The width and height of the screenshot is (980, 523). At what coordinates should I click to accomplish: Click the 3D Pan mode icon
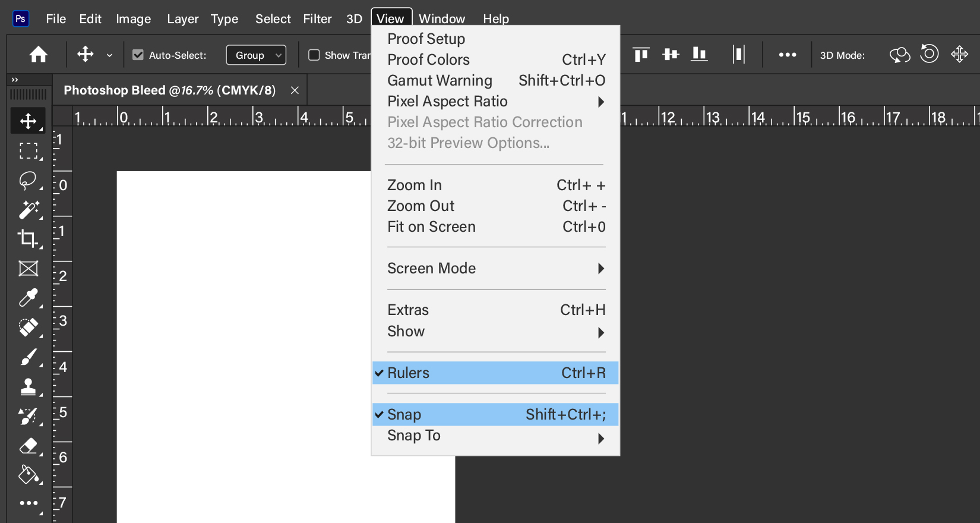coord(959,55)
